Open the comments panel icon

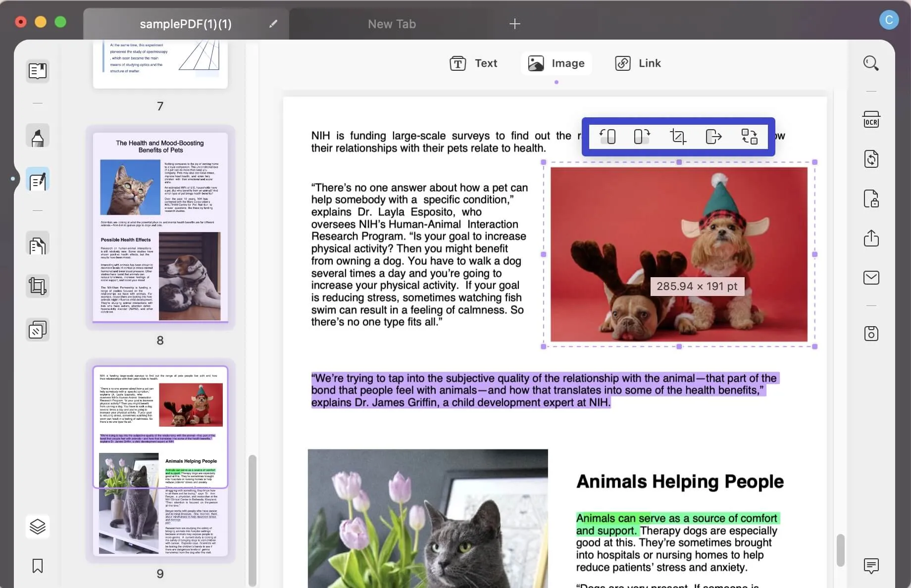point(871,566)
